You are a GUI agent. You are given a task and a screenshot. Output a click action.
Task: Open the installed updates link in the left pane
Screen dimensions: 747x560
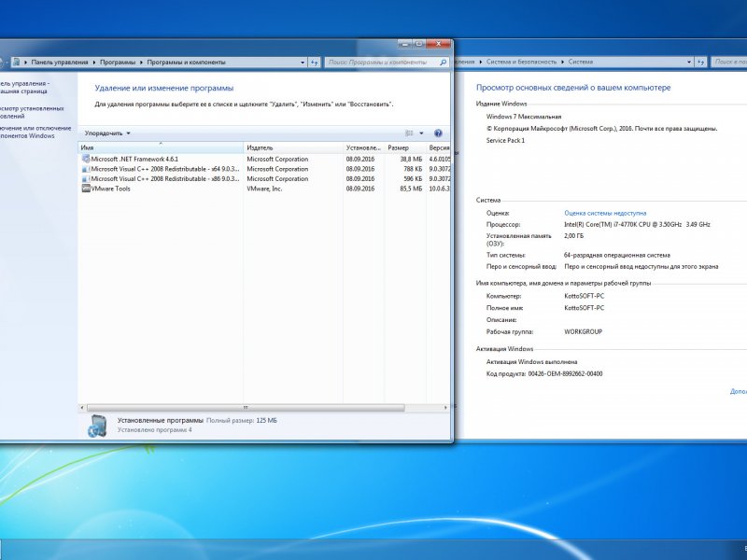(x=32, y=112)
